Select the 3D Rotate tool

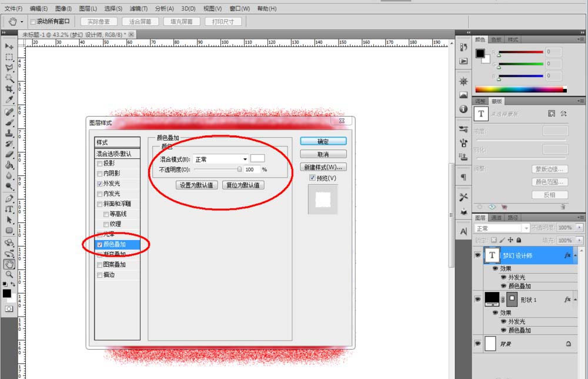click(9, 243)
